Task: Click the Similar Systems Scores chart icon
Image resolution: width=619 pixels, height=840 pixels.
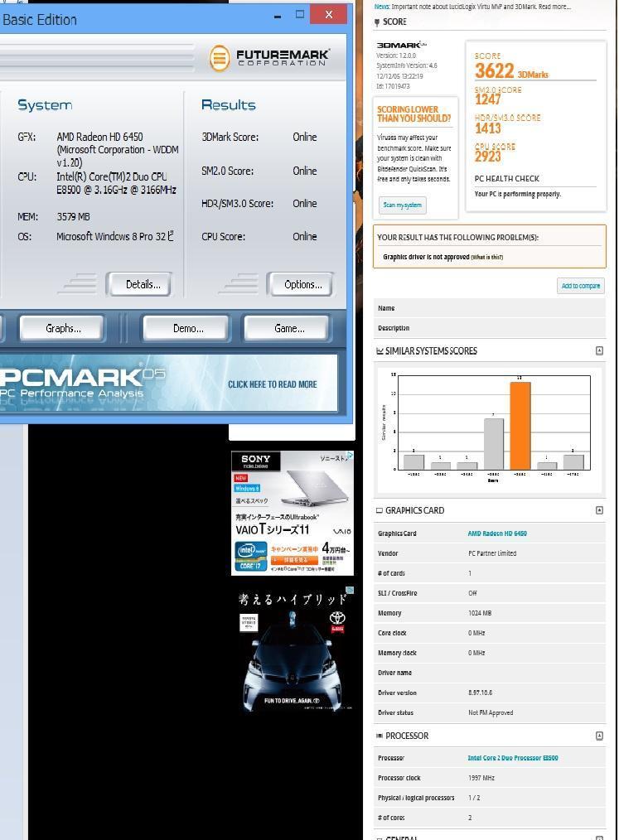Action: 380,351
